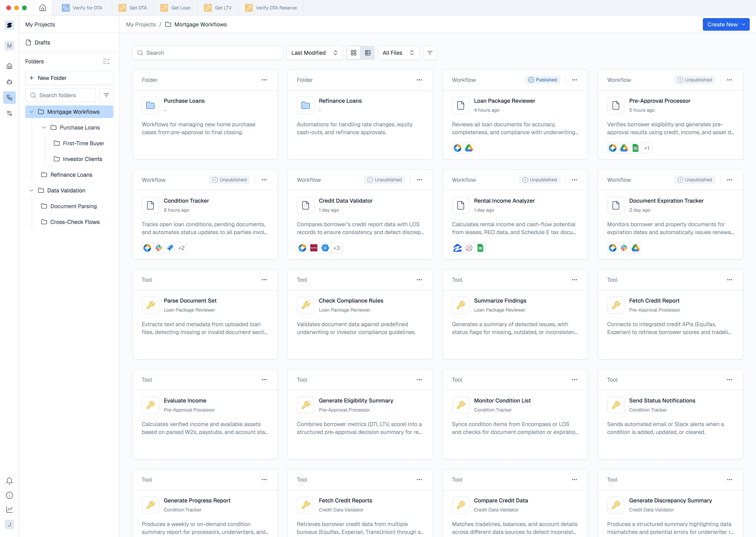Open the Last Modified sort dropdown
The image size is (756, 537).
click(314, 53)
